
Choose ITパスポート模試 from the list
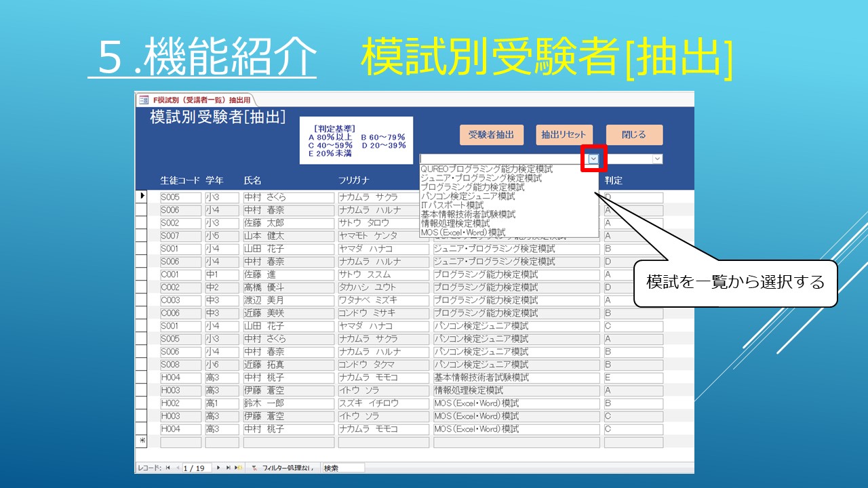[x=452, y=205]
